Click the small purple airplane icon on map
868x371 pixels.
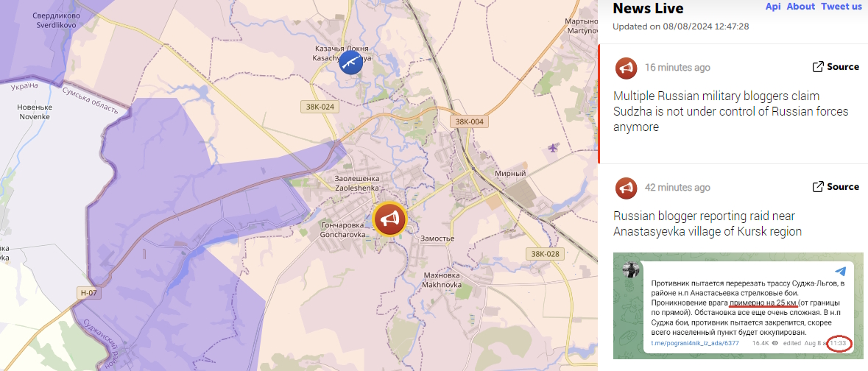553,147
